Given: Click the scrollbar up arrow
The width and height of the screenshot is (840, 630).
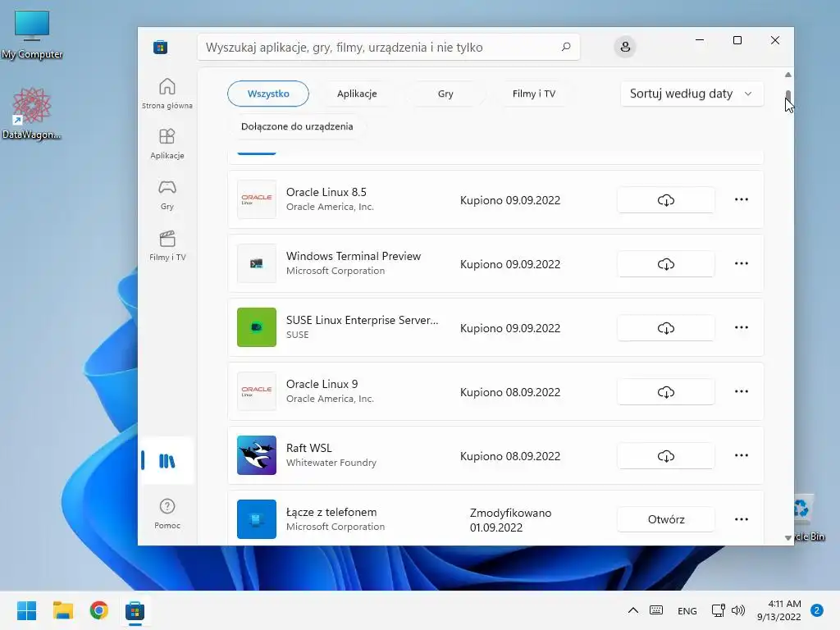Looking at the screenshot, I should click(787, 75).
